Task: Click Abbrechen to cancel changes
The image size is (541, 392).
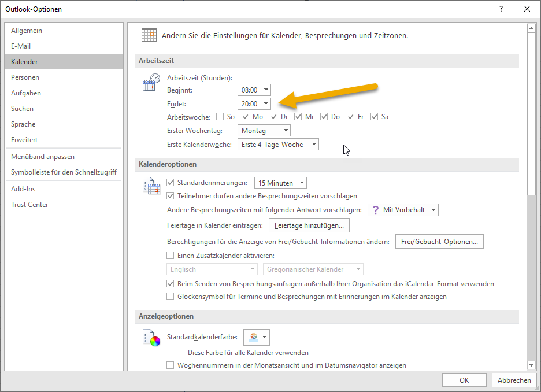Action: click(514, 380)
